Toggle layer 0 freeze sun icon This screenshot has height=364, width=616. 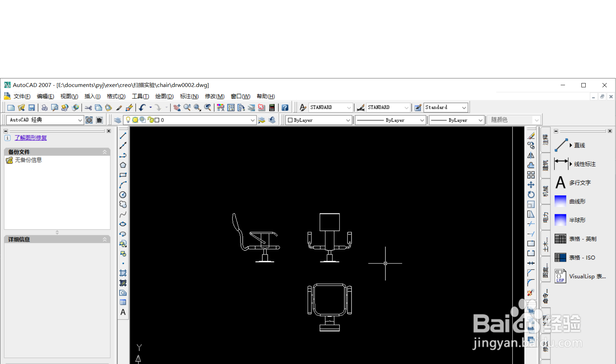pos(135,120)
